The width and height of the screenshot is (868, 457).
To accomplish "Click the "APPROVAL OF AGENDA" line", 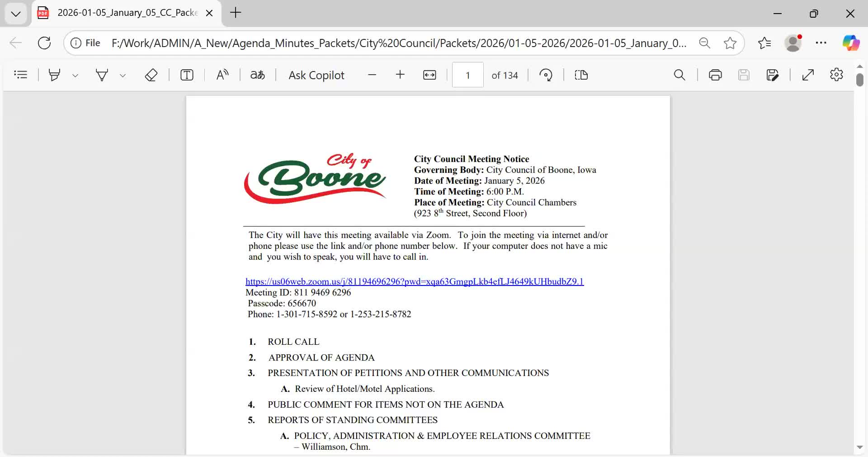I will 321,357.
